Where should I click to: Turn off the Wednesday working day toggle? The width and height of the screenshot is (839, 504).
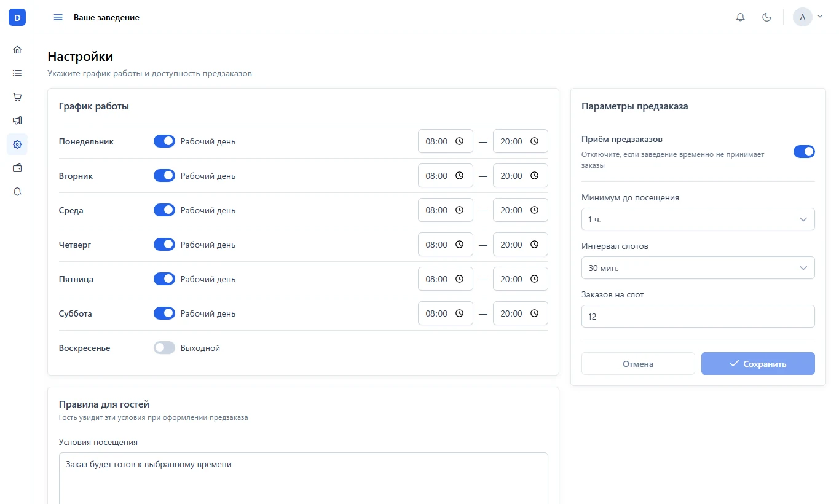pyautogui.click(x=164, y=210)
